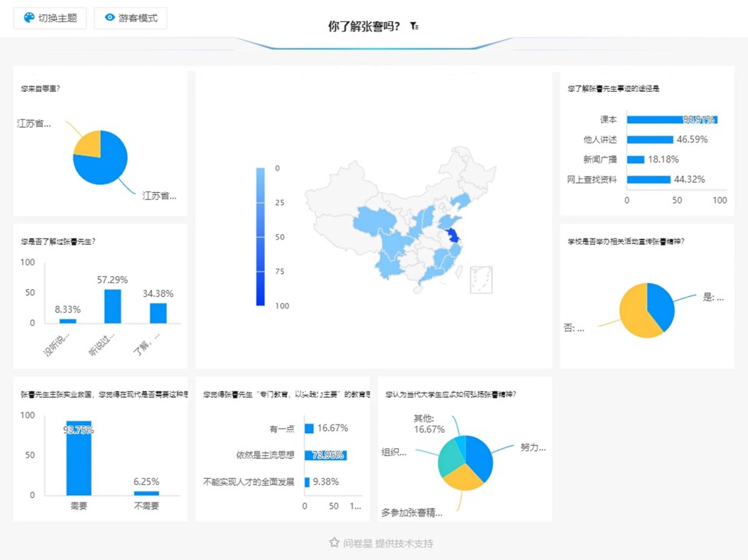Click the 需要 93.75% bar
Viewport: 748px width, 560px height.
coord(79,458)
